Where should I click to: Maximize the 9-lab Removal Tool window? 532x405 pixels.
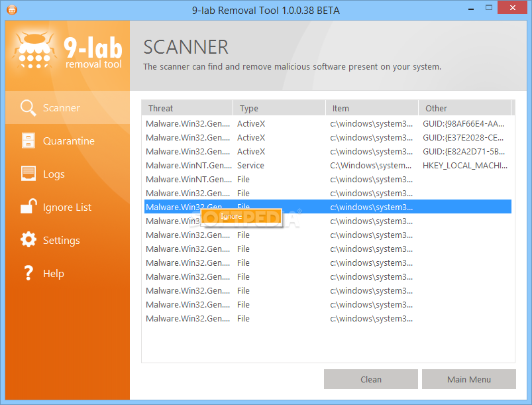point(488,8)
